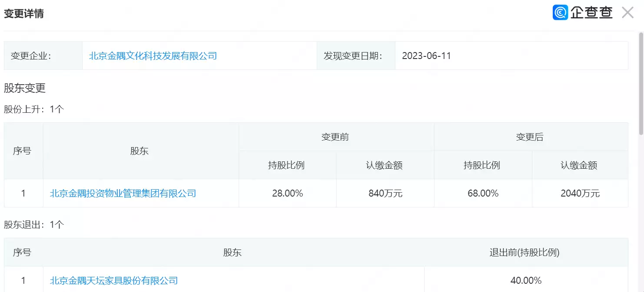Screen dimensions: 644x292
Task: Click the 变更后 column header
Action: click(531, 137)
